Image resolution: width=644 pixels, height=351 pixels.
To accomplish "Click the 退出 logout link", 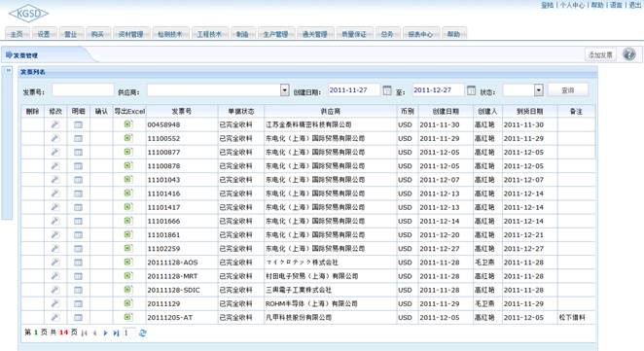I will 634,5.
